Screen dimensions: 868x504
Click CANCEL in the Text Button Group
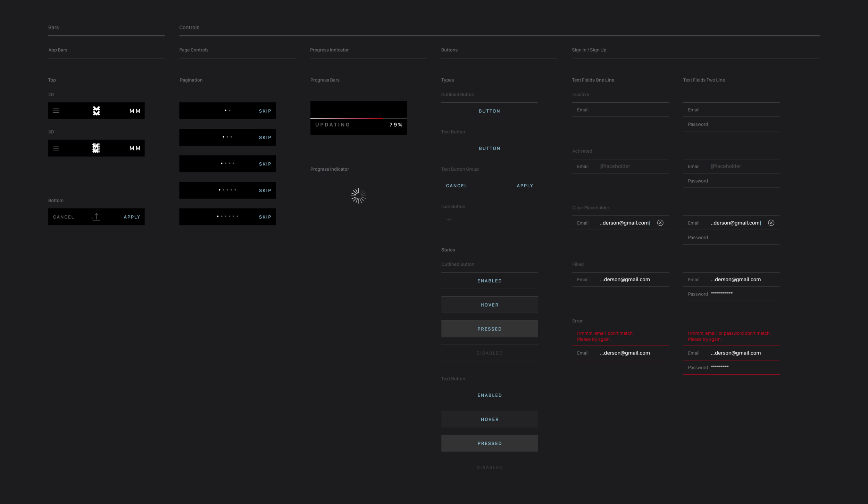coord(456,186)
